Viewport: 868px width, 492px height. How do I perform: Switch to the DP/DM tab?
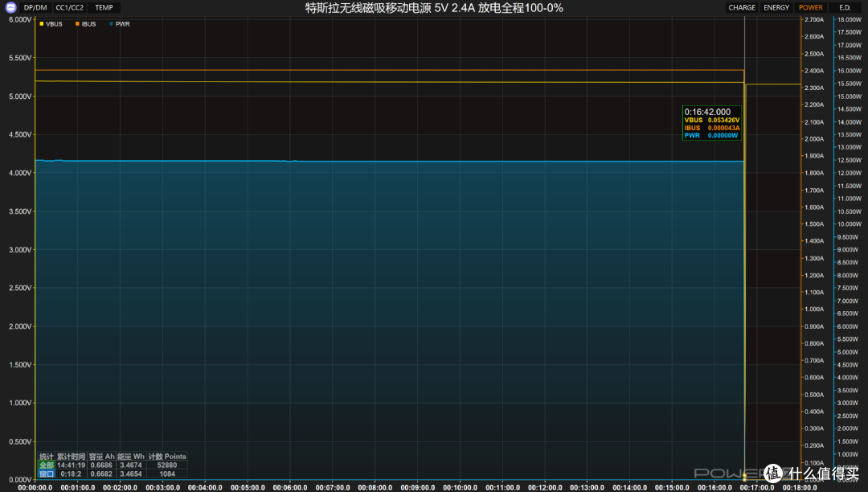point(35,8)
